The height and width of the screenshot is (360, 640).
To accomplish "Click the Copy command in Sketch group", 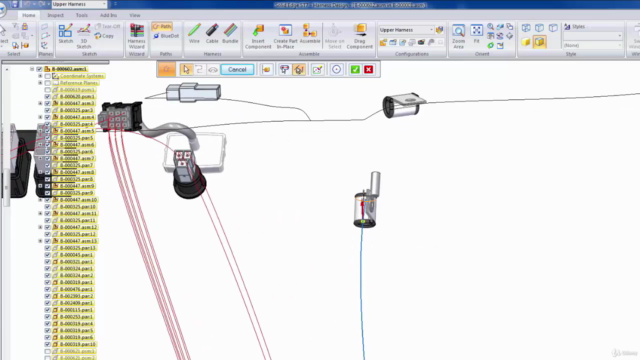I will pos(104,36).
